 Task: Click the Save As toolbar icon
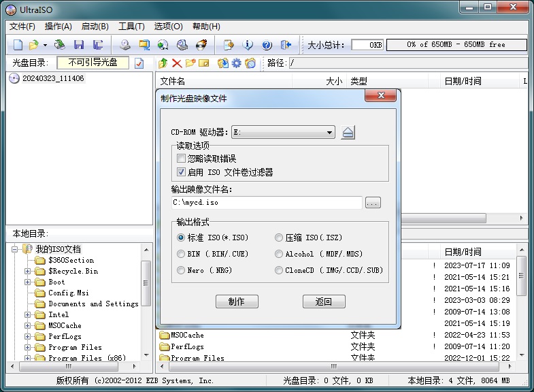click(98, 45)
